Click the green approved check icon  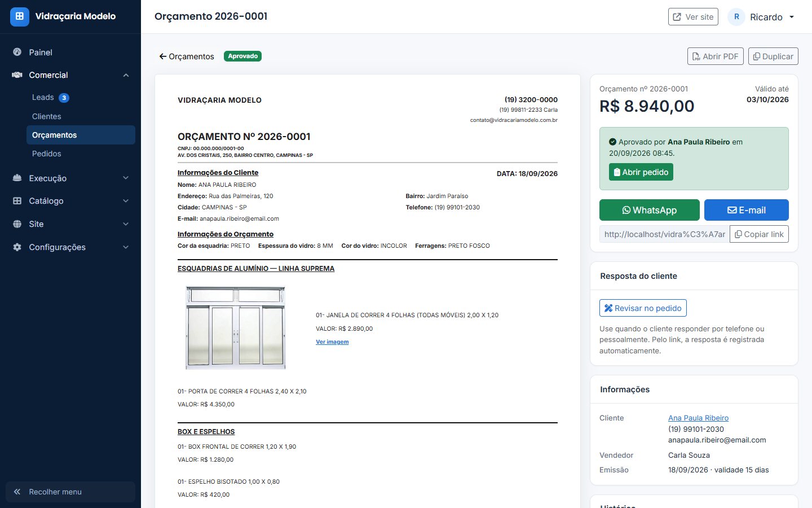pos(612,142)
